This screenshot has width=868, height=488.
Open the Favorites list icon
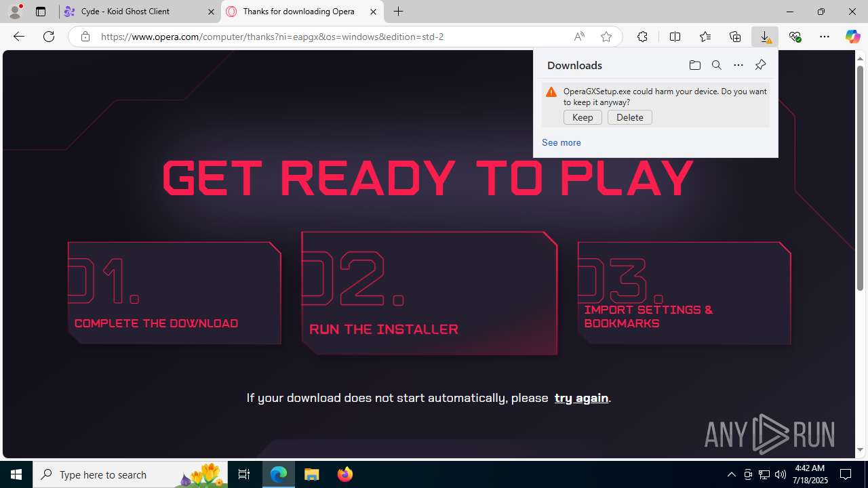coord(705,37)
